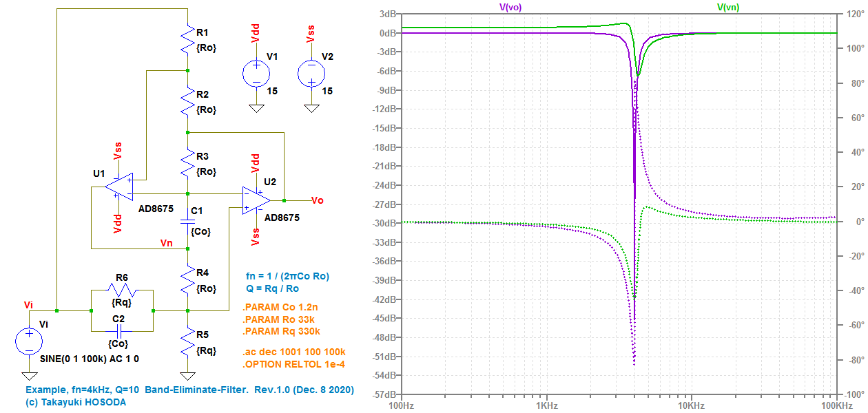Click the Vi input source symbol
Viewport: 868px width, 413px height.
(29, 341)
